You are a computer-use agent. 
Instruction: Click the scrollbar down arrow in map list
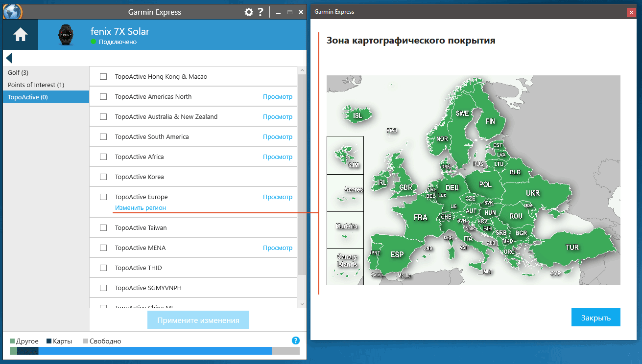(x=302, y=304)
